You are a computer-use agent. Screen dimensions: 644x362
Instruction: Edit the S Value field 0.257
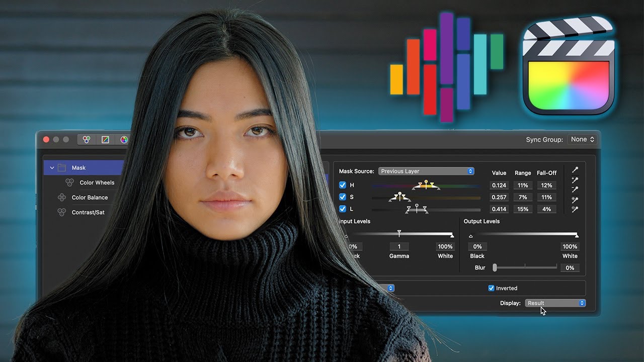tap(499, 197)
